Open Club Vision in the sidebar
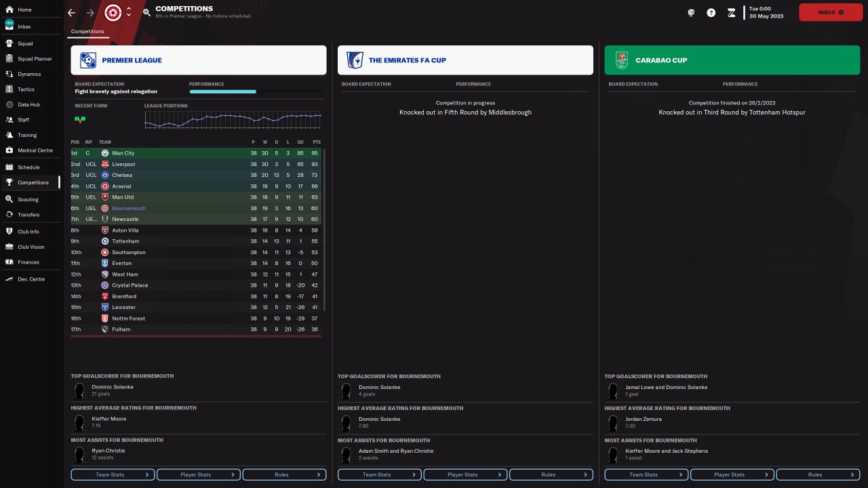868x488 pixels. pyautogui.click(x=31, y=247)
